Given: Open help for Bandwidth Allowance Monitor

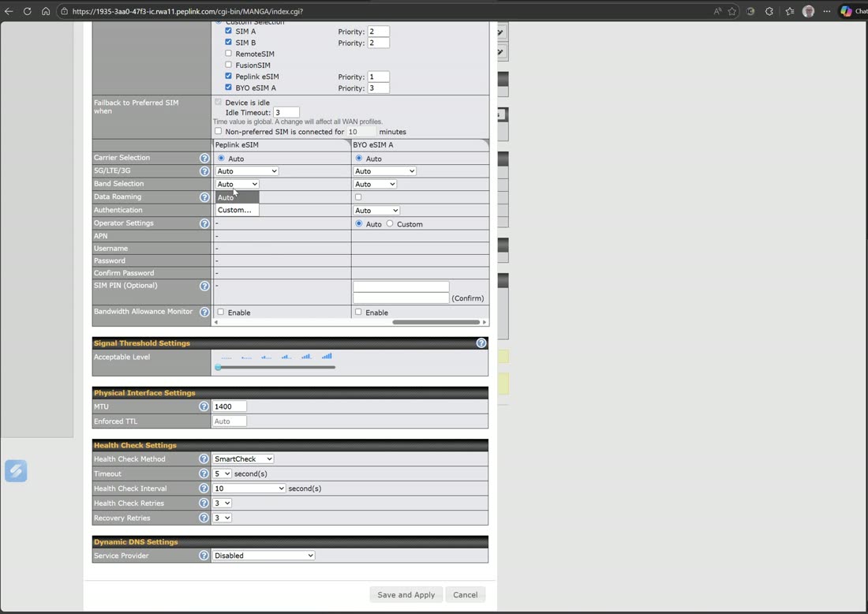Looking at the screenshot, I should coord(204,312).
